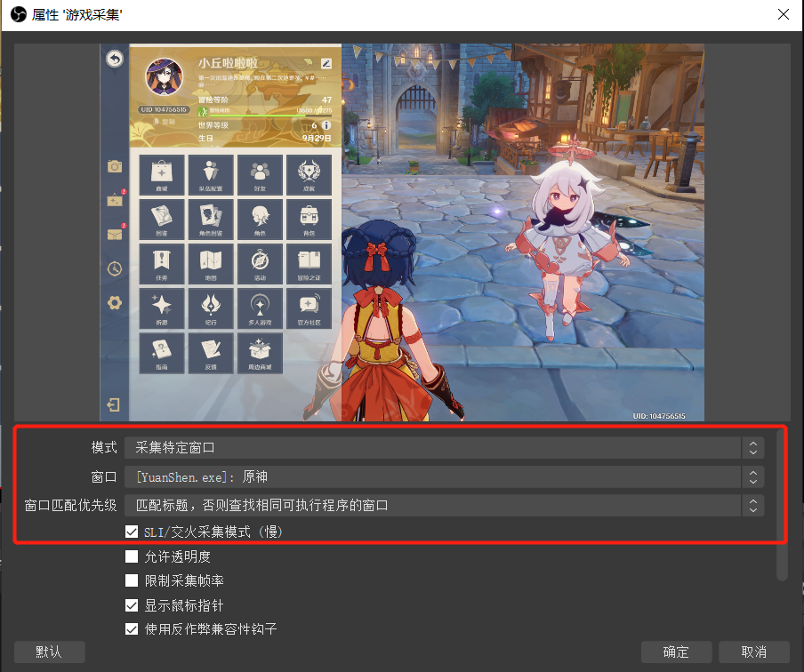Click the properties list vertical scrollbar
Screen dimensions: 804x672
click(x=782, y=506)
